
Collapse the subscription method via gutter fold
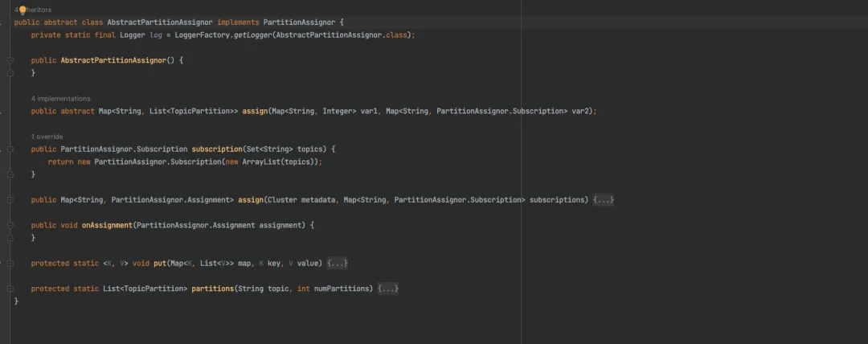click(x=10, y=149)
